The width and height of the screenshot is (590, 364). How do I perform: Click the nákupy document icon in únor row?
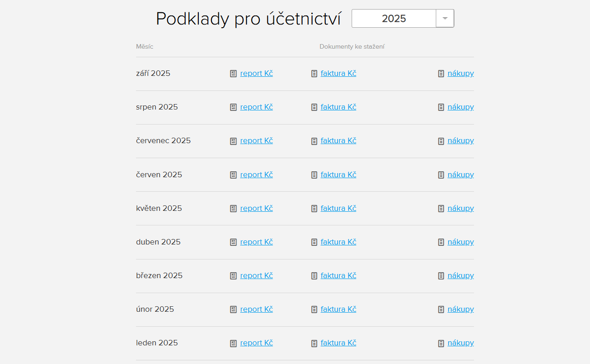(x=441, y=309)
